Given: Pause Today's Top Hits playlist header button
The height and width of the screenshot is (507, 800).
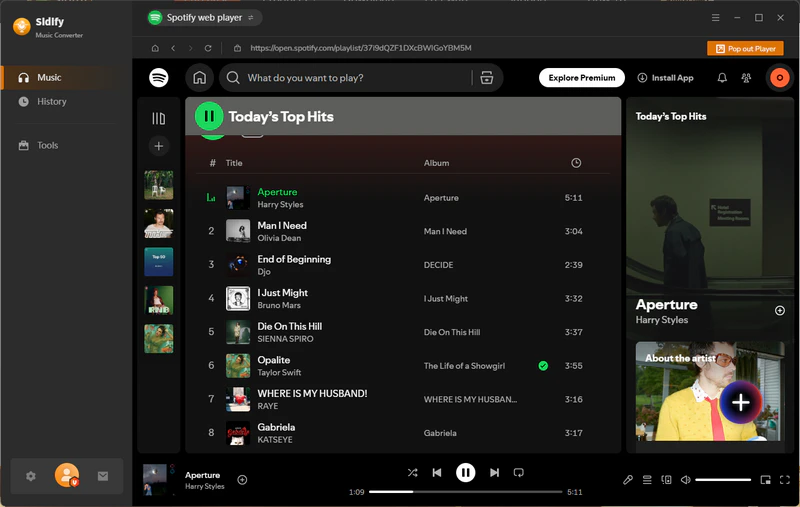Looking at the screenshot, I should pyautogui.click(x=209, y=116).
